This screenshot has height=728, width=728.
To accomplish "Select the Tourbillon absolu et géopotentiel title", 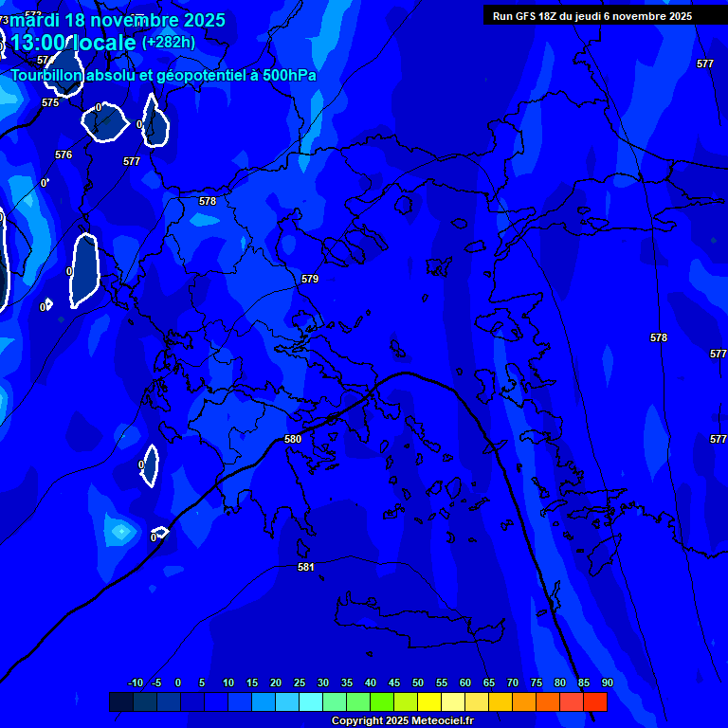I will [x=163, y=75].
